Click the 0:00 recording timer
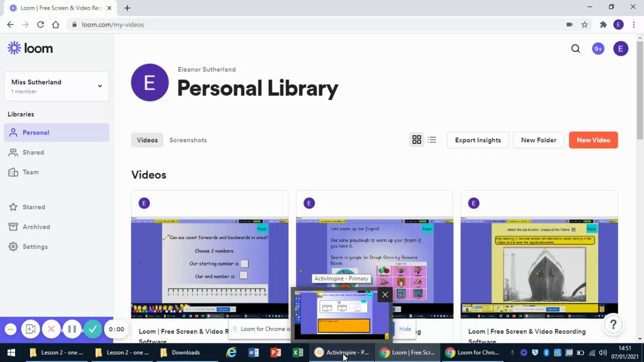Image resolution: width=644 pixels, height=362 pixels. pos(116,329)
